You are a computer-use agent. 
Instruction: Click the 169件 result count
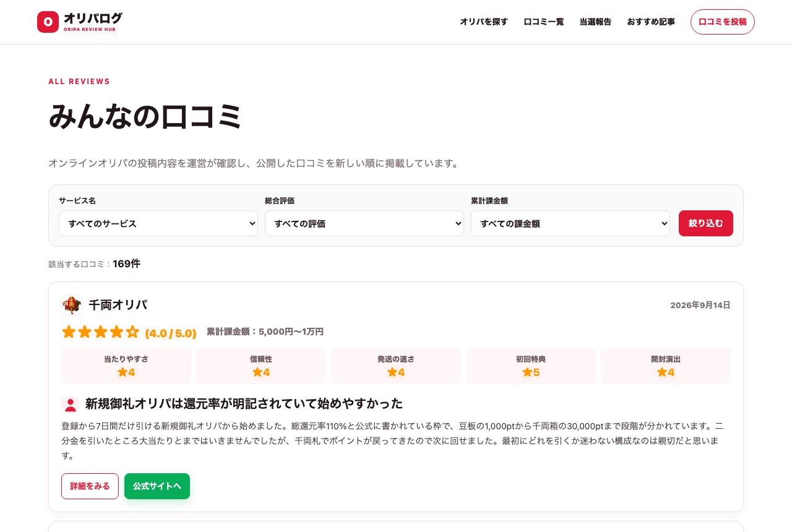(x=126, y=264)
